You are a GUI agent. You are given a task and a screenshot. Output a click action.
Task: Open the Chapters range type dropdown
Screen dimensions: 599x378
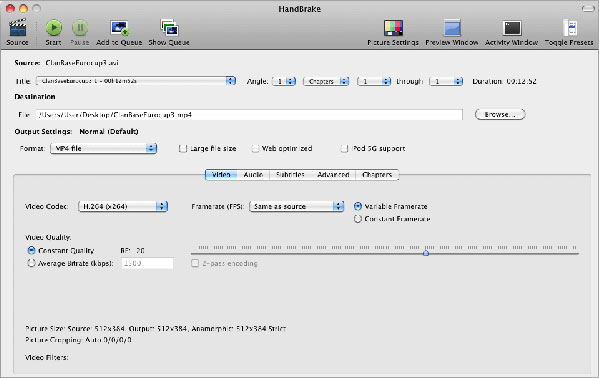tap(326, 81)
